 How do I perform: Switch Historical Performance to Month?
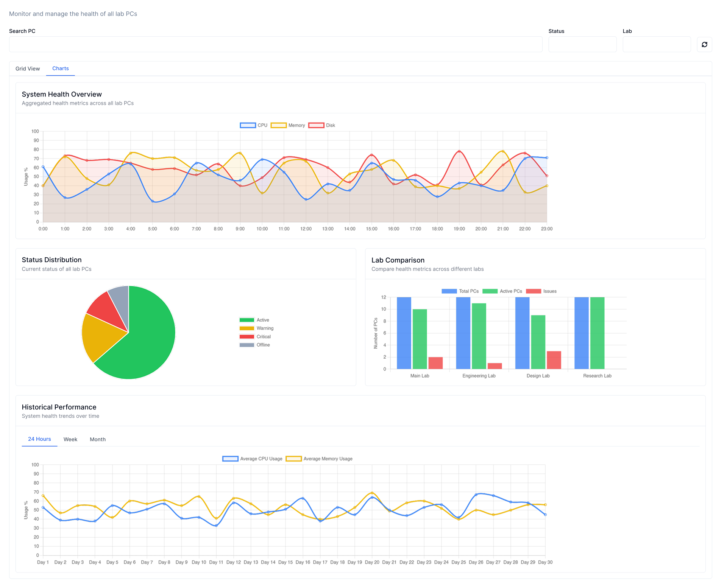[x=98, y=439]
